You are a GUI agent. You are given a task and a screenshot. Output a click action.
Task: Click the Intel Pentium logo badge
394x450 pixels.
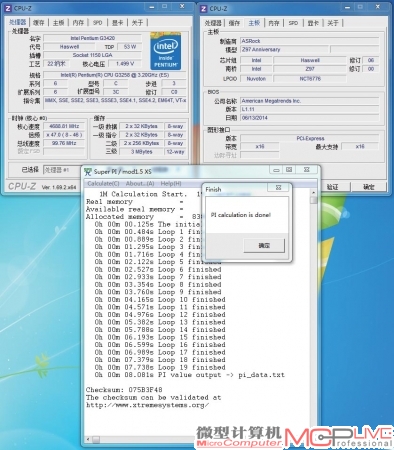(x=166, y=51)
